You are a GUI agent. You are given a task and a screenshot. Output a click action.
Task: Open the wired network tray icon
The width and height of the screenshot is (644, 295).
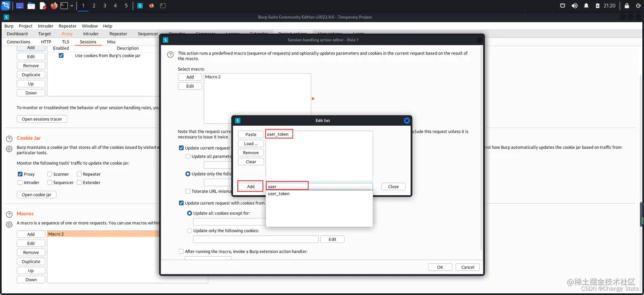pos(563,6)
